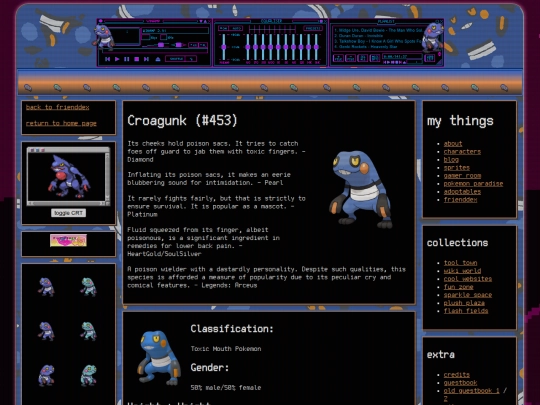Click the Winamp song seek bar
This screenshot has height=405, width=540.
155,51
